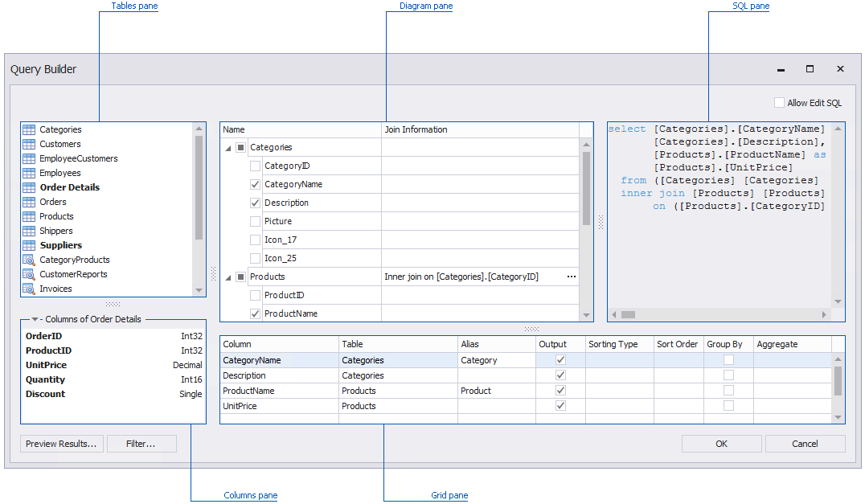Select the UnitPrice row in grid

pyautogui.click(x=525, y=406)
